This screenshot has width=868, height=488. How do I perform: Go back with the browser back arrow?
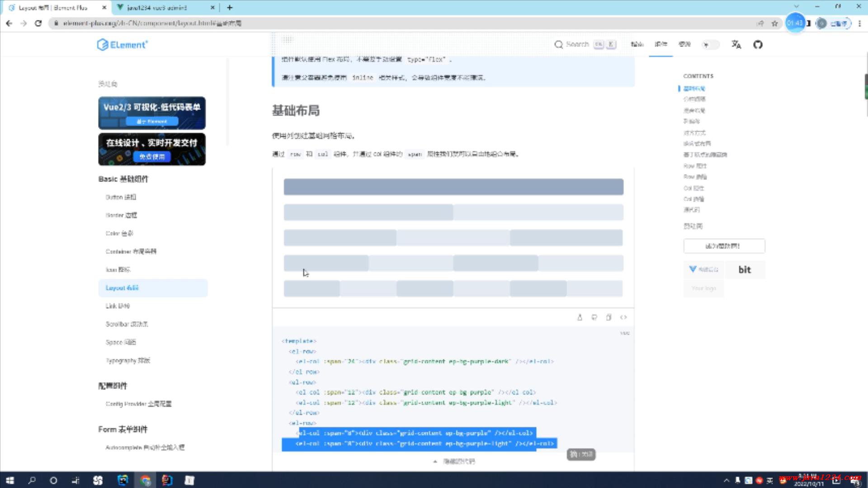(9, 23)
